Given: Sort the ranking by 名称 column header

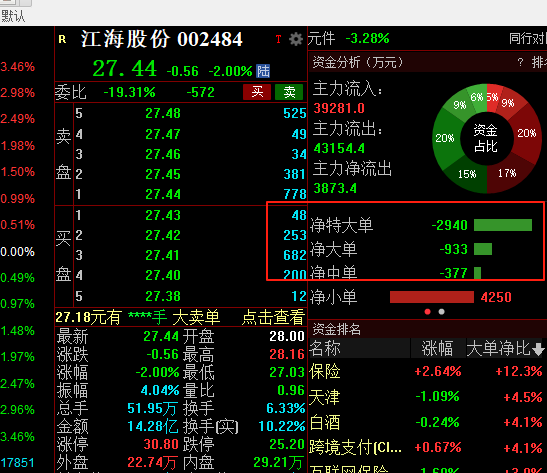Looking at the screenshot, I should tap(325, 348).
